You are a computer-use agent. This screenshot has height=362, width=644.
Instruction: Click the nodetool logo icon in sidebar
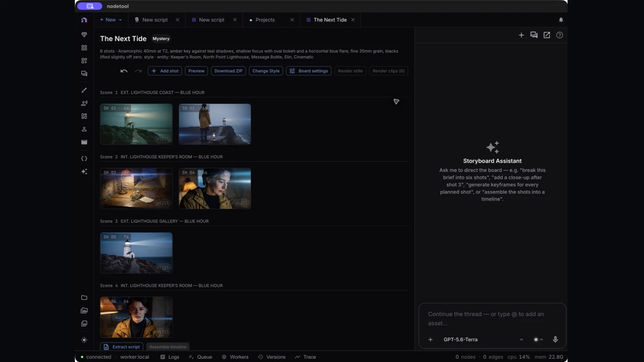point(84,20)
